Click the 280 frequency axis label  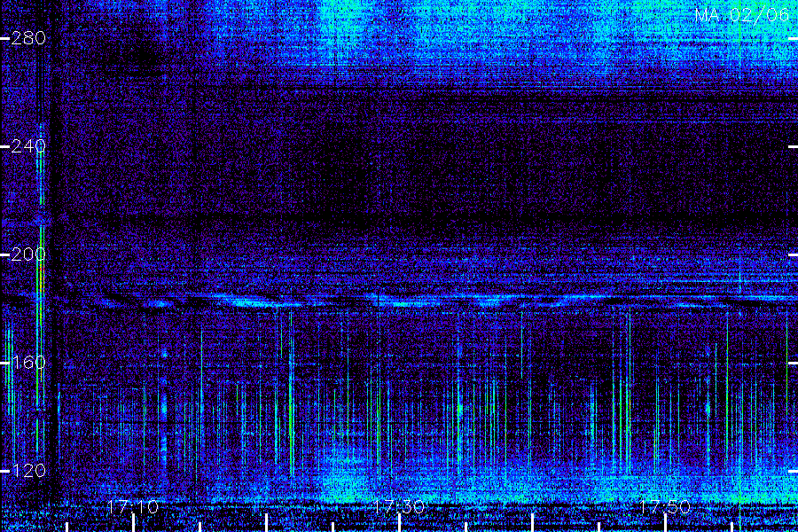pos(28,38)
